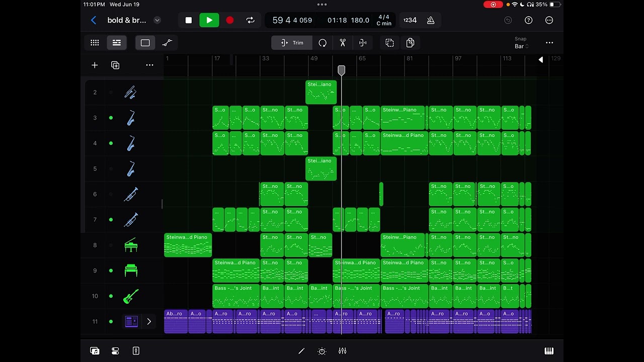This screenshot has height=362, width=644.
Task: Click the playhead marker on ruler
Action: (341, 70)
